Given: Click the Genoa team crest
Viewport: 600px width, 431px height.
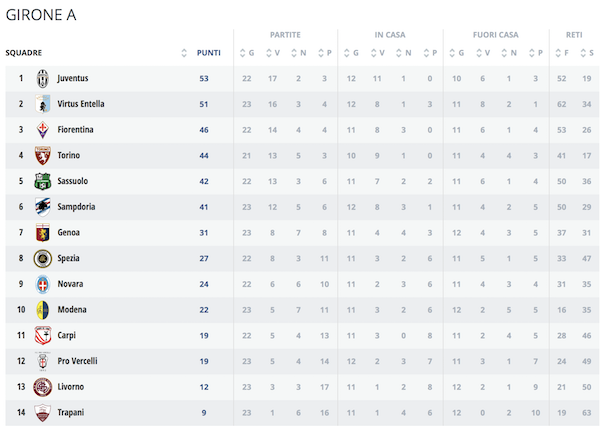Looking at the screenshot, I should pyautogui.click(x=42, y=232).
